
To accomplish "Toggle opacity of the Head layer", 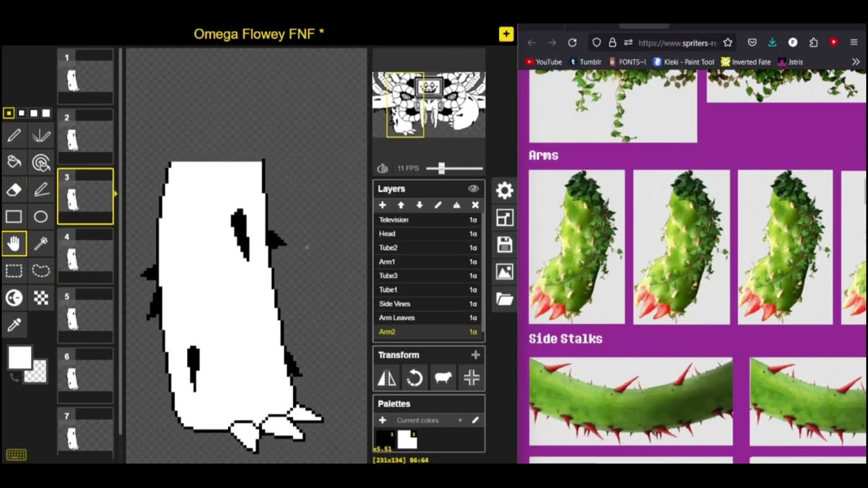I will 473,234.
